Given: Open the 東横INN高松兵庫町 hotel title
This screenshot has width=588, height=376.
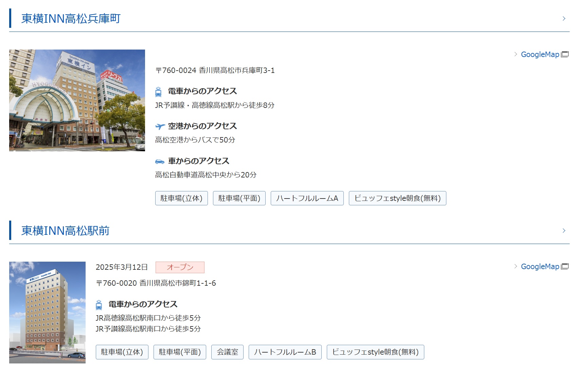Looking at the screenshot, I should (x=71, y=19).
